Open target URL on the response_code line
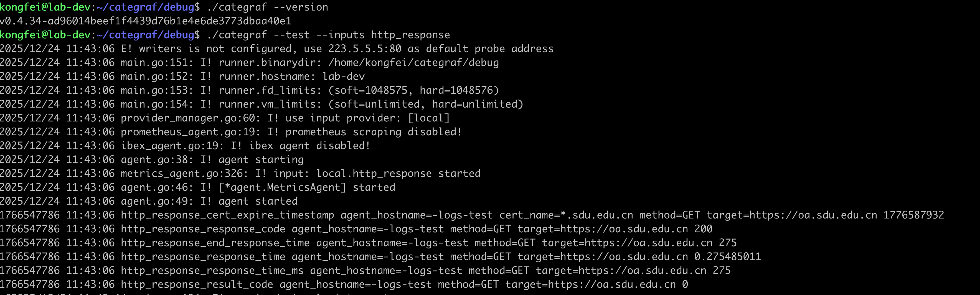980x295 pixels. [x=603, y=229]
